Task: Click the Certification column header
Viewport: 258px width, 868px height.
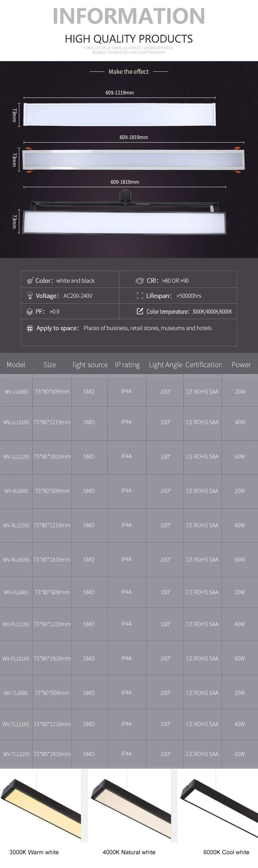Action: tap(204, 365)
